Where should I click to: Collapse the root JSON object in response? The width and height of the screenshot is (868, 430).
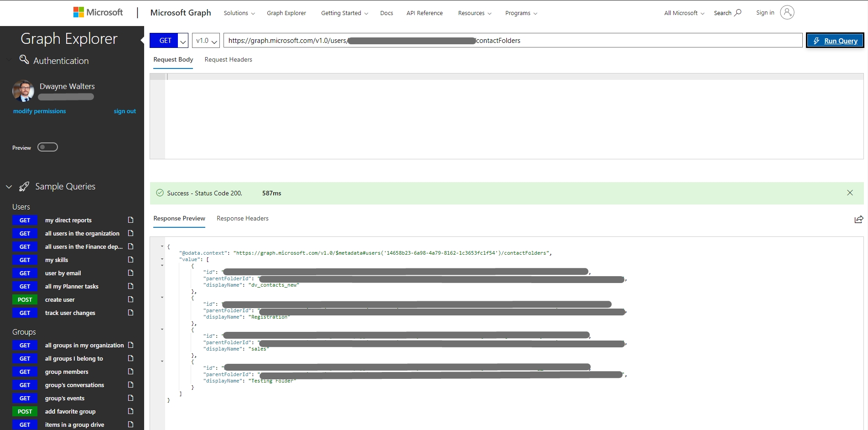162,246
